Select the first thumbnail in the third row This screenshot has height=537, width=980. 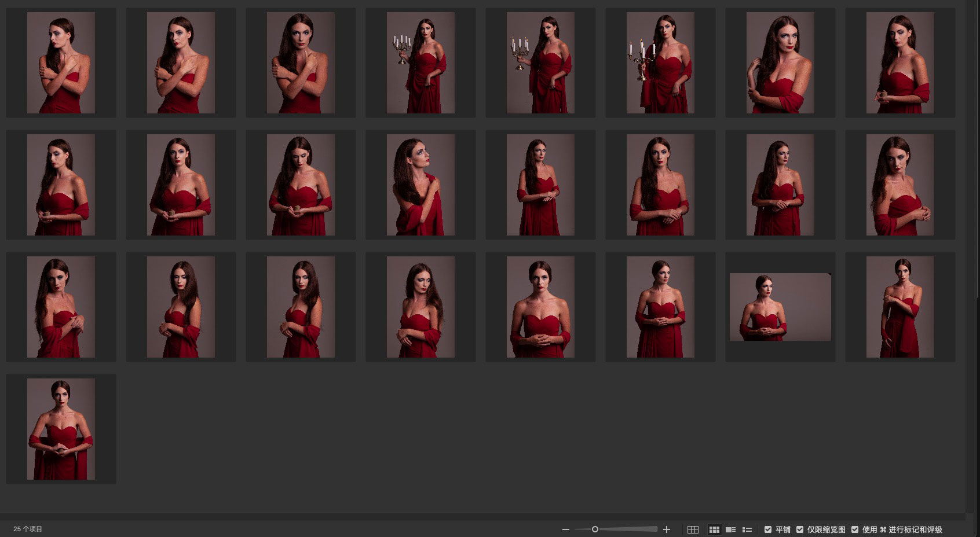[x=61, y=307]
